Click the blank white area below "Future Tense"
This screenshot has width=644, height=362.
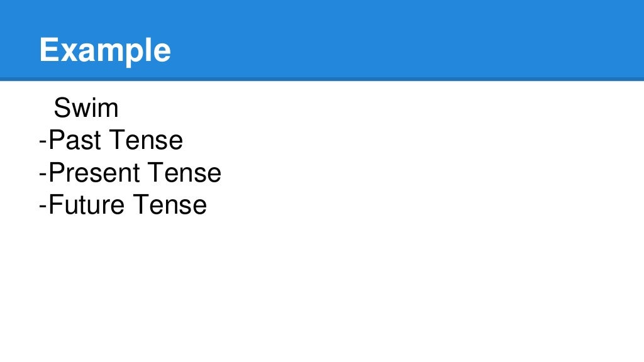coord(189,283)
